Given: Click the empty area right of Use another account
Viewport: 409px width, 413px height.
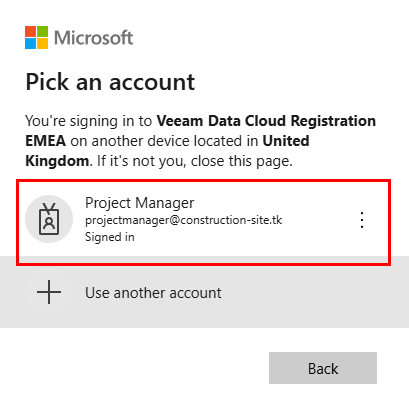Looking at the screenshot, I should coord(310,293).
